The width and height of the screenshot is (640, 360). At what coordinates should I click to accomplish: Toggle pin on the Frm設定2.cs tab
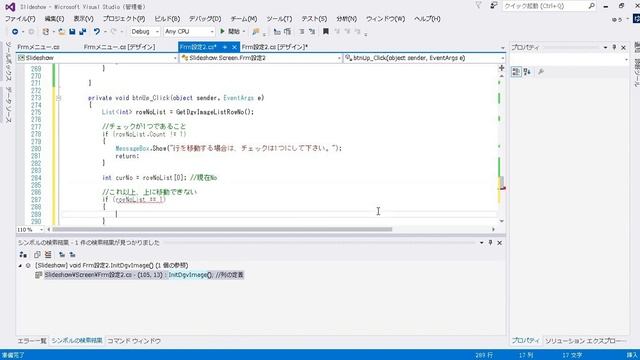pyautogui.click(x=224, y=47)
